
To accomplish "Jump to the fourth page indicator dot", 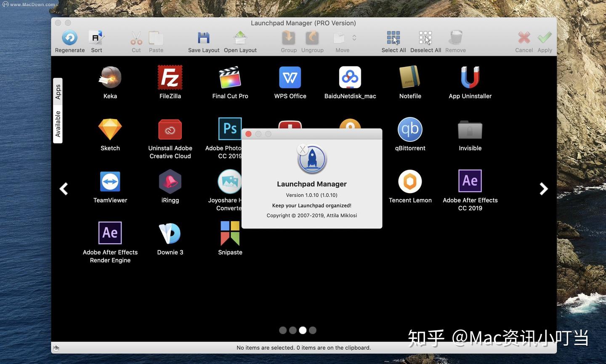I will (312, 330).
